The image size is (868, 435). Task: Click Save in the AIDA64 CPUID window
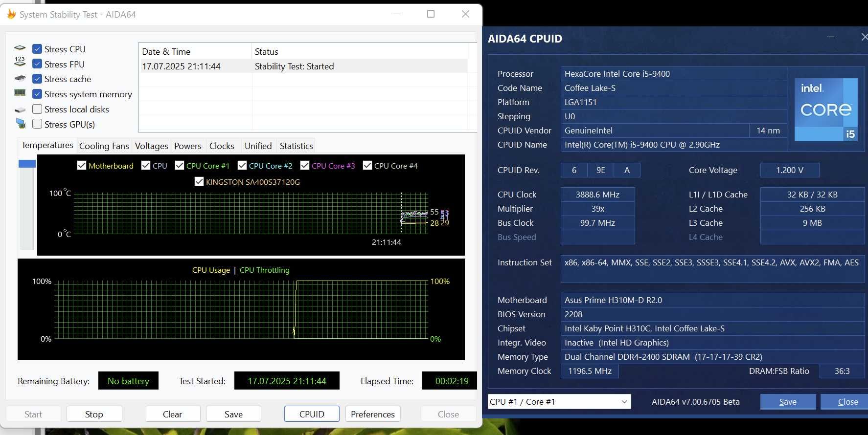[788, 402]
